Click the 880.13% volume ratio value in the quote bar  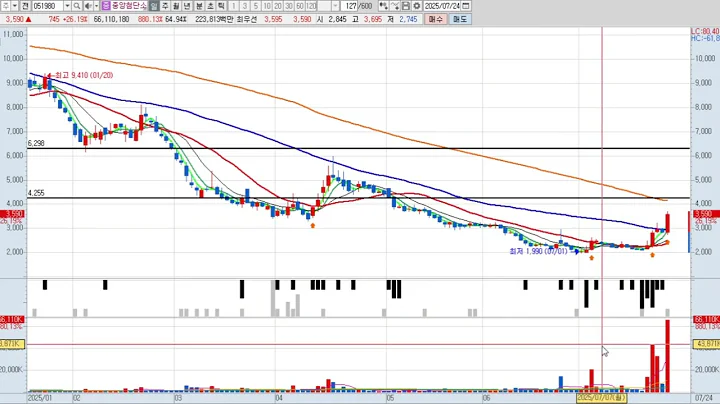point(150,19)
